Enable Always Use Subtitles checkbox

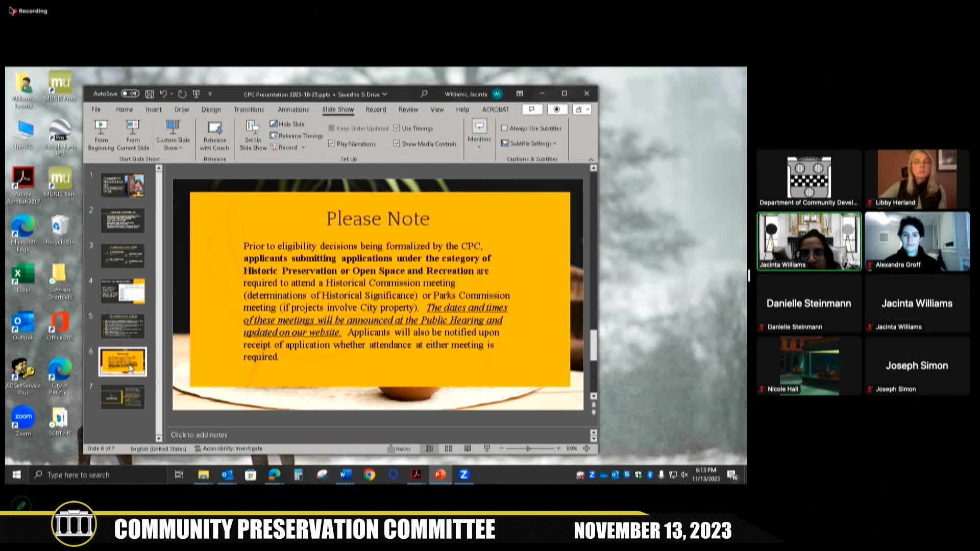coord(504,128)
